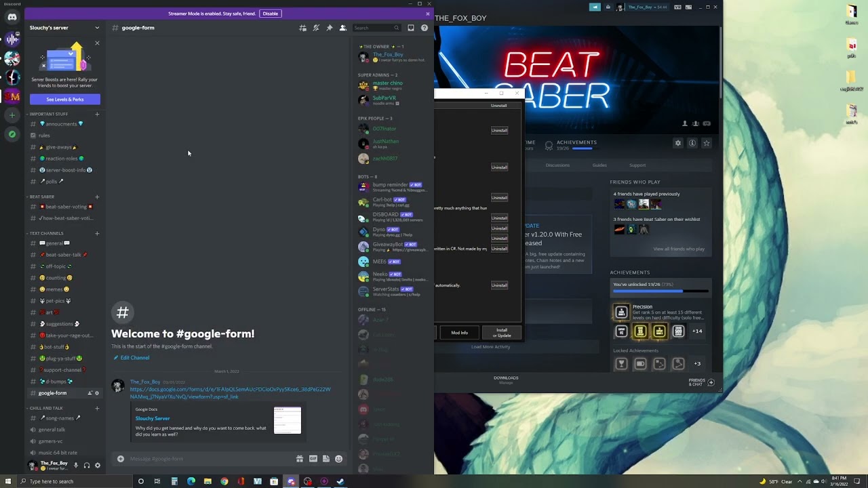Collapse the BEAT SABER category
Screen dimensions: 868x488
[x=41, y=197]
